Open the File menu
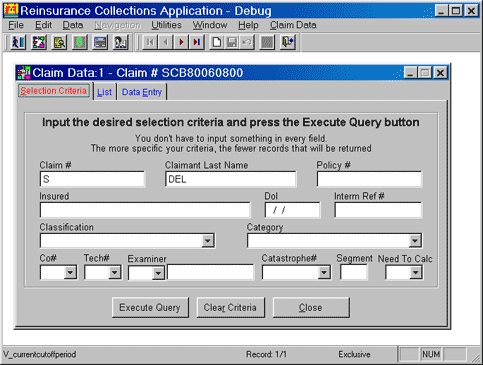483x365 pixels. (16, 25)
